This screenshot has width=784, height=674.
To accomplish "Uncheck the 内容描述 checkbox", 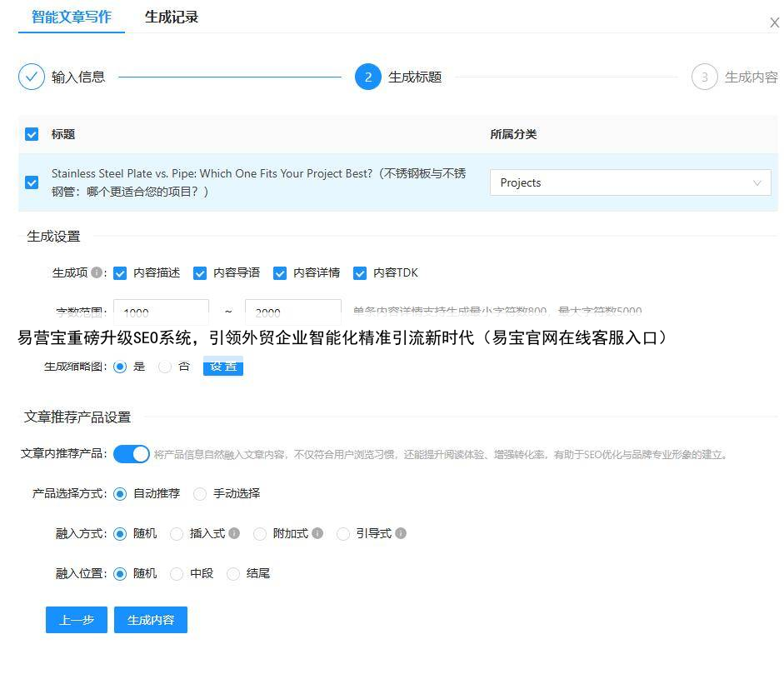I will (x=120, y=273).
